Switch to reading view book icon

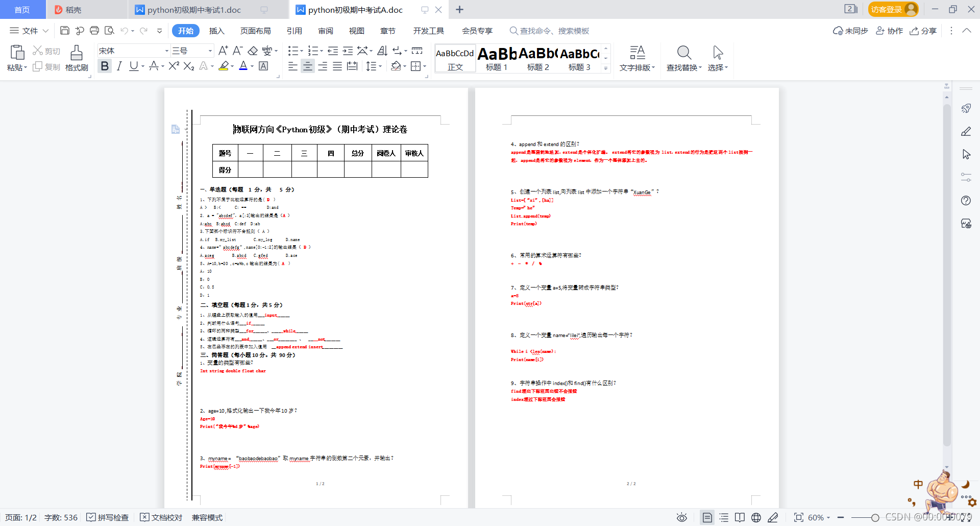coord(740,517)
